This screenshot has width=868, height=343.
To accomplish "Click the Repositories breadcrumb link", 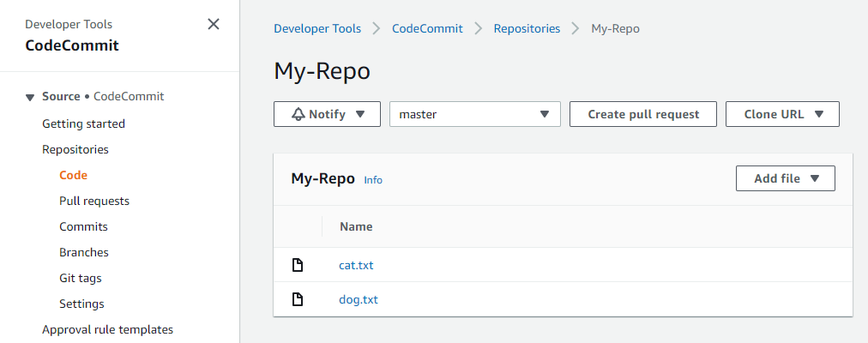I will pyautogui.click(x=527, y=28).
